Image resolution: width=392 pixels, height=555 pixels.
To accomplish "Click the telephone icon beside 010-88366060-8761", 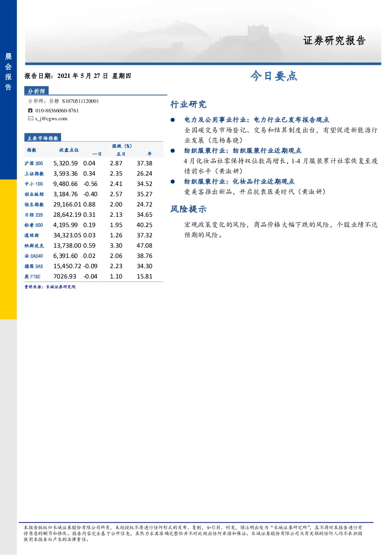I will (x=30, y=111).
